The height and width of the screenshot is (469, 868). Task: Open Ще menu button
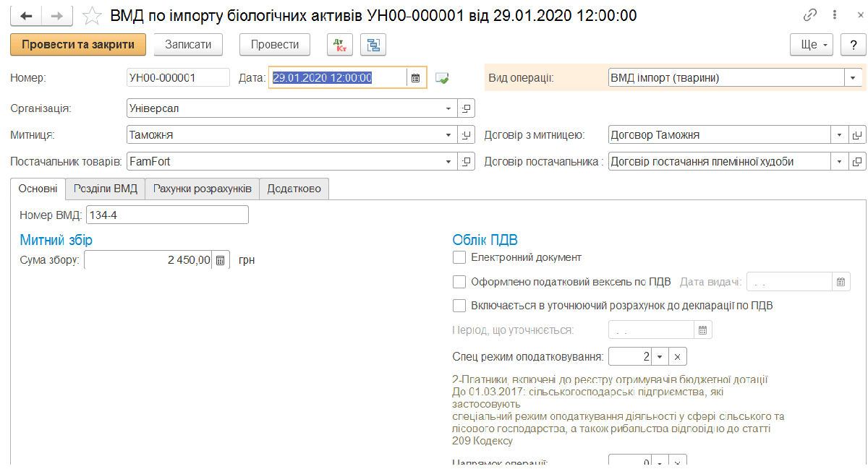click(x=813, y=45)
